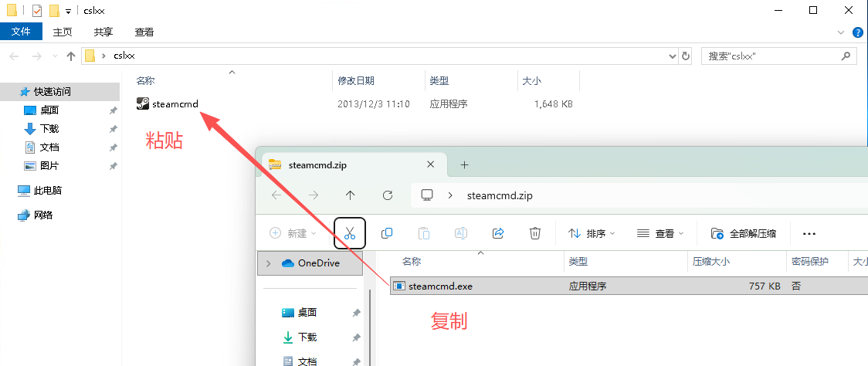Image resolution: width=868 pixels, height=366 pixels.
Task: Add a new tab with plus button
Action: pos(464,164)
